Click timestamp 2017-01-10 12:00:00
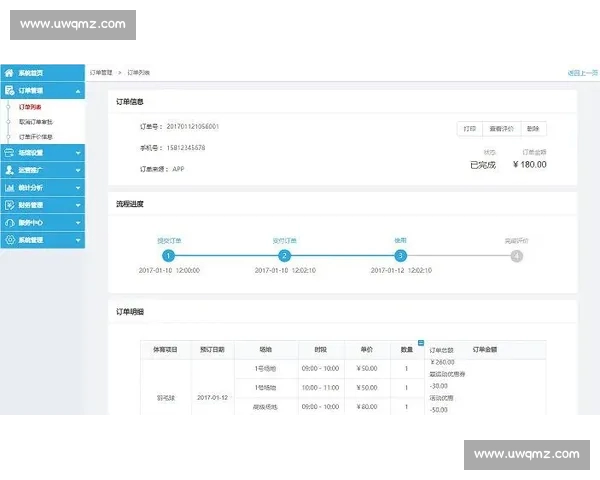The image size is (600, 480). coord(169,270)
